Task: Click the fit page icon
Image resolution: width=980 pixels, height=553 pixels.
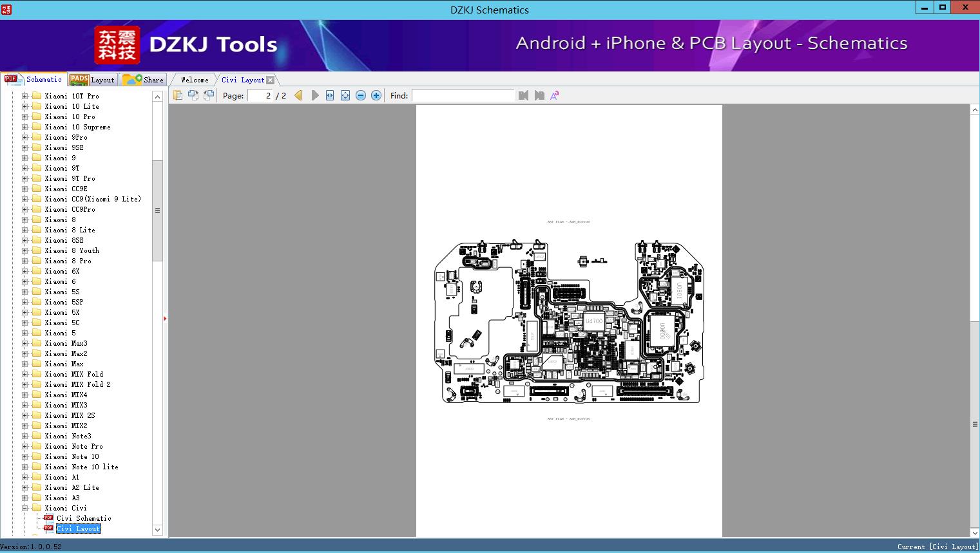Action: 345,95
